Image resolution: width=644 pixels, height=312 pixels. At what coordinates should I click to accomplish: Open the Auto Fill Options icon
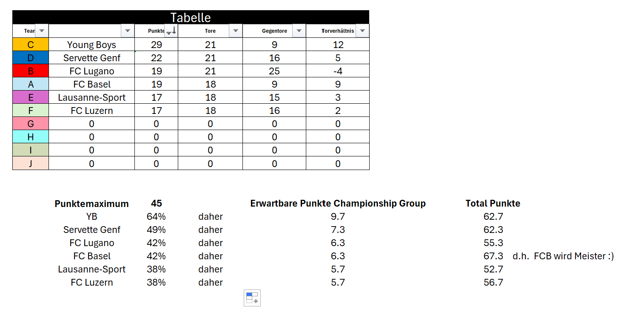[252, 298]
